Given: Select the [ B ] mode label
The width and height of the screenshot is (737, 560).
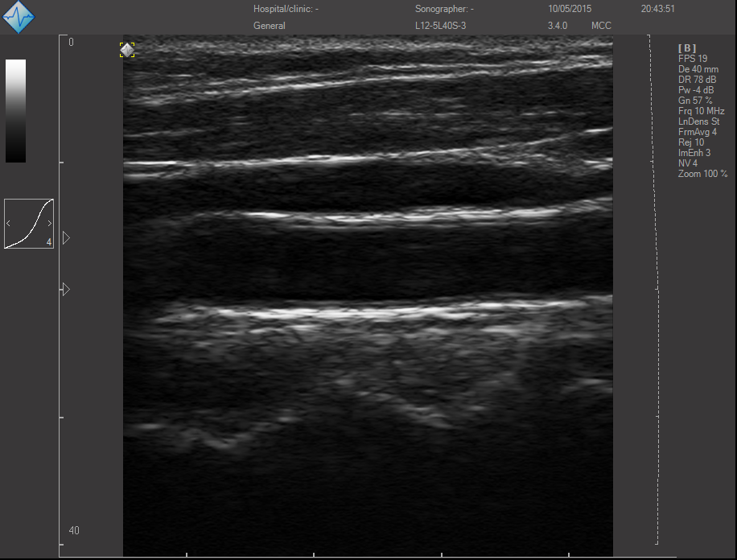Looking at the screenshot, I should [x=687, y=48].
